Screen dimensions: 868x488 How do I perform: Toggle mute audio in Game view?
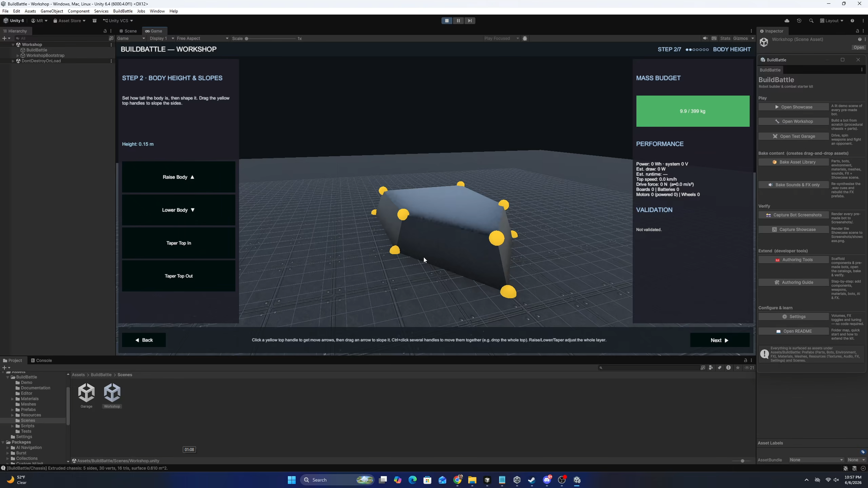[705, 38]
